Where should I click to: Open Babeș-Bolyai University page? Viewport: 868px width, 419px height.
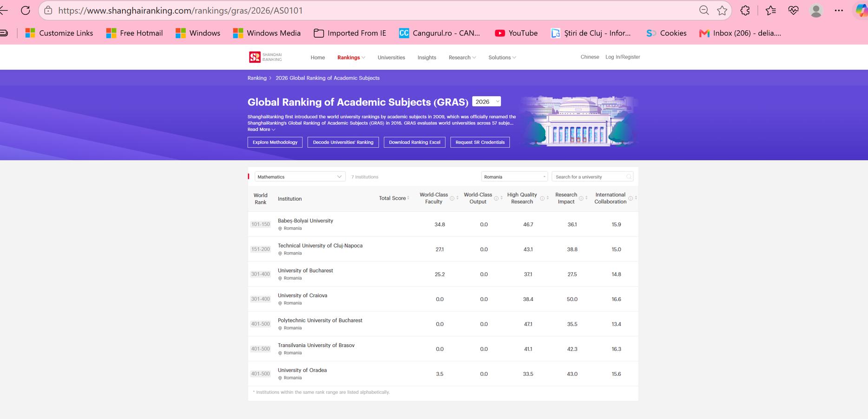(305, 221)
